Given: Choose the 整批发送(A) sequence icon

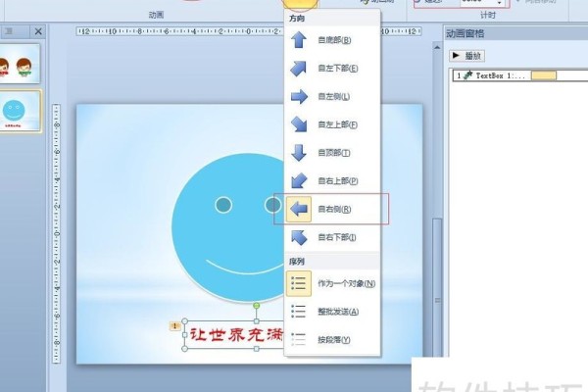Looking at the screenshot, I should click(x=299, y=312).
